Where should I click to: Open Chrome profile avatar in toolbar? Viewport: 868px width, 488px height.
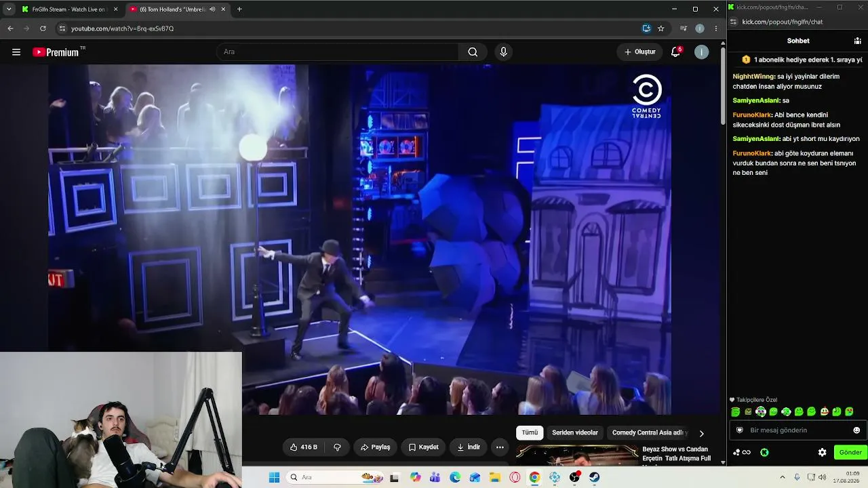tap(700, 28)
